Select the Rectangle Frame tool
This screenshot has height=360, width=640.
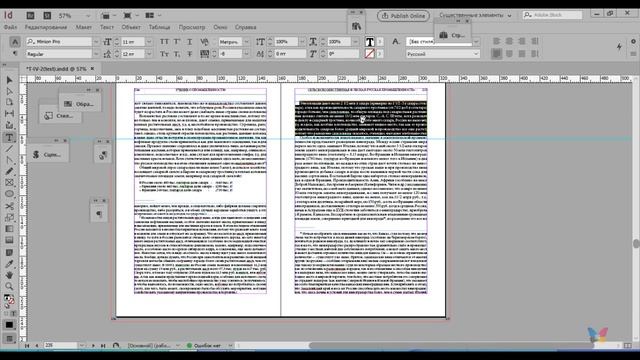click(x=9, y=183)
